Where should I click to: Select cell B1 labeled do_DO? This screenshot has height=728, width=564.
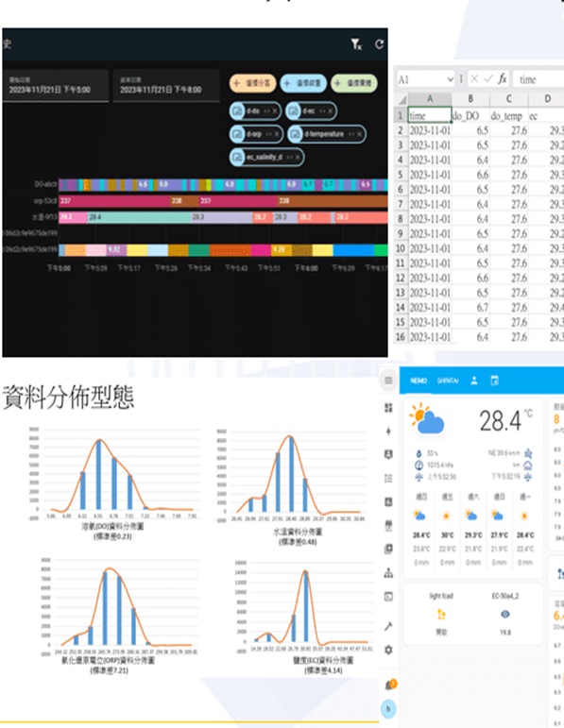click(x=470, y=115)
